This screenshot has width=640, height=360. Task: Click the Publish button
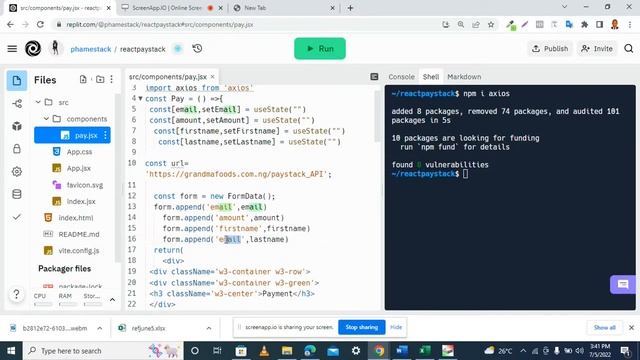550,49
